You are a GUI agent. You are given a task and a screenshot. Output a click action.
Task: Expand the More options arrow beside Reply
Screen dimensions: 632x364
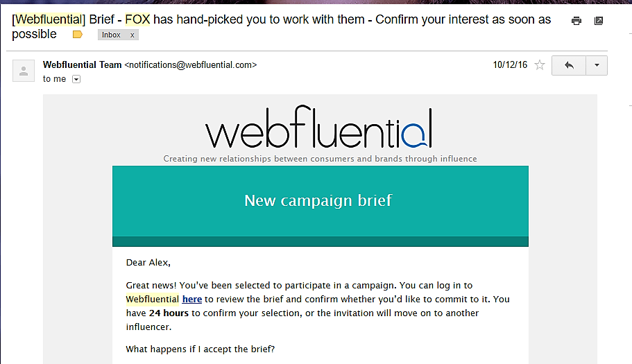click(x=597, y=65)
